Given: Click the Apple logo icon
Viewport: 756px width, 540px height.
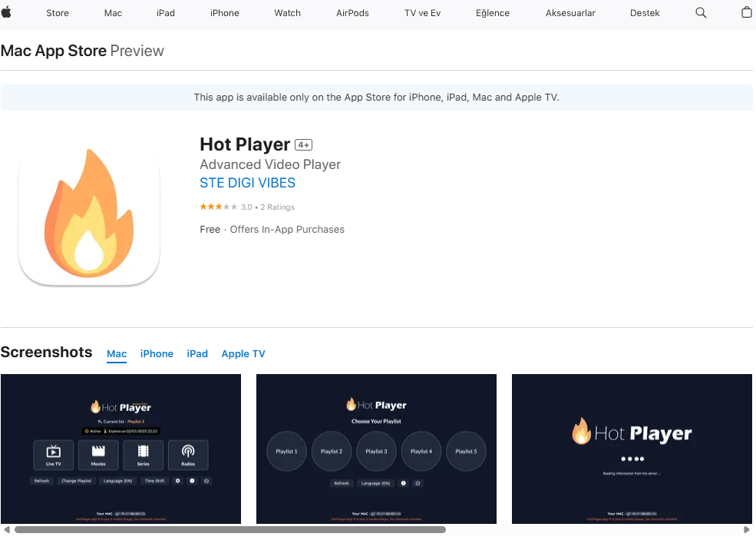Looking at the screenshot, I should 6,12.
